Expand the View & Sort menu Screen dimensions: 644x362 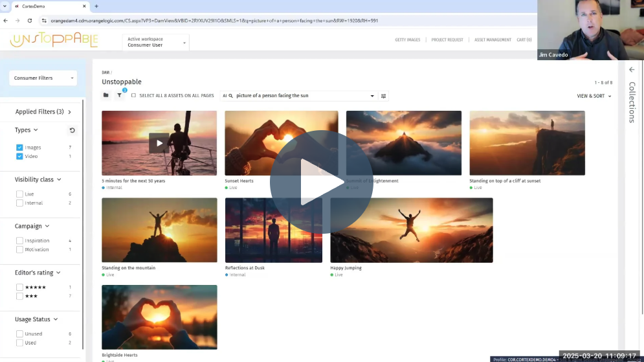click(594, 96)
